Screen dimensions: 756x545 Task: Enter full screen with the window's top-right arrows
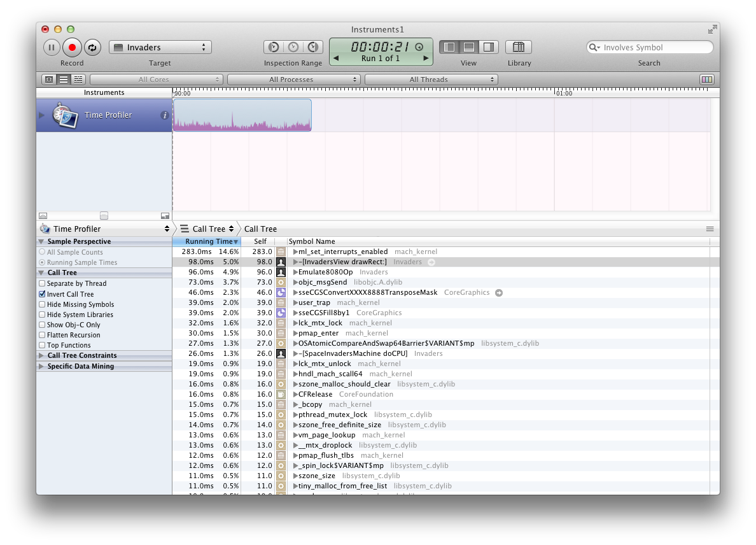712,30
